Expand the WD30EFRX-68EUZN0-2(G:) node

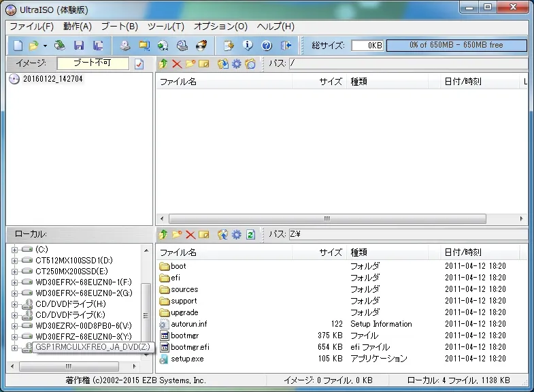pos(14,293)
